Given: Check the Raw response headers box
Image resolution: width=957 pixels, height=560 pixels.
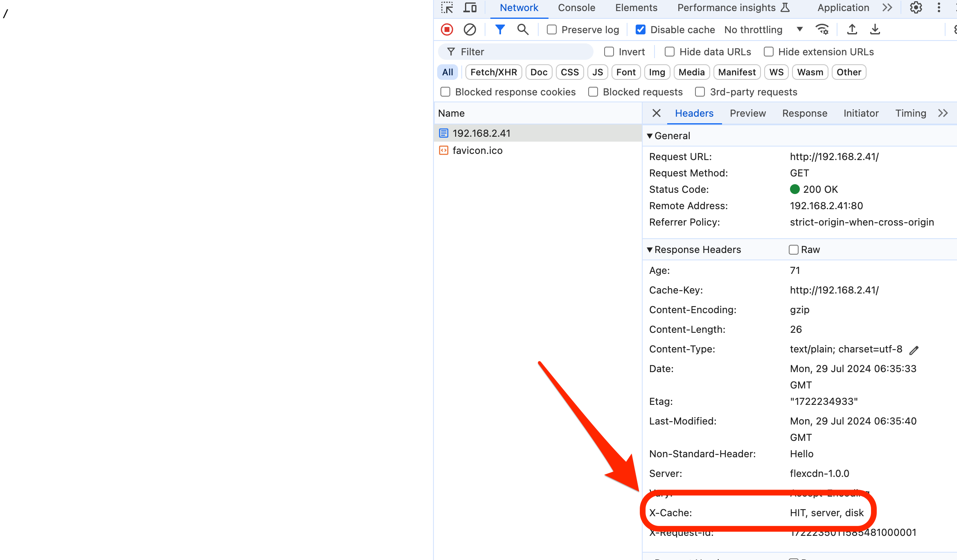Looking at the screenshot, I should (x=794, y=250).
